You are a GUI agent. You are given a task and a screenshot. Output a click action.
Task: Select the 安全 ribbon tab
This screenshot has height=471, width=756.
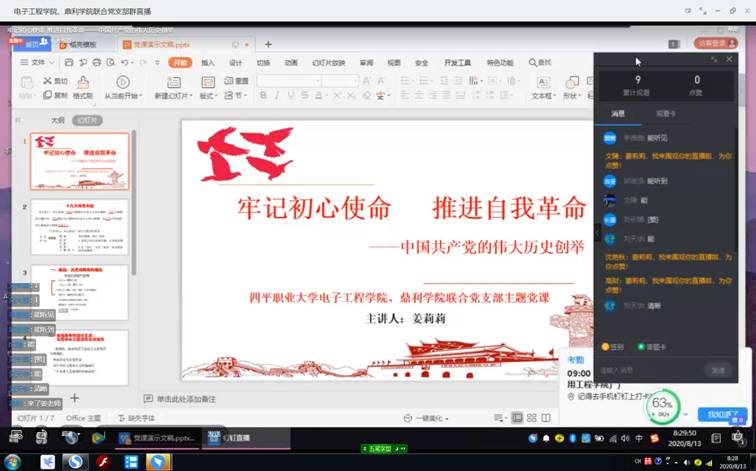point(422,63)
